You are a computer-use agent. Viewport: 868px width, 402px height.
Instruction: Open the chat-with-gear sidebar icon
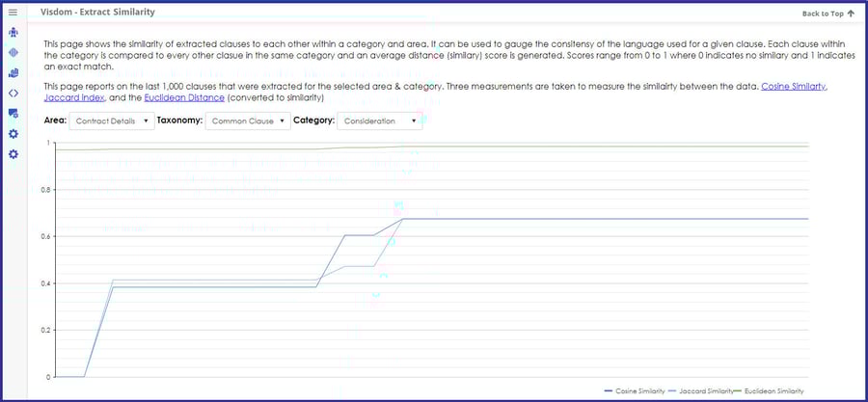(14, 114)
